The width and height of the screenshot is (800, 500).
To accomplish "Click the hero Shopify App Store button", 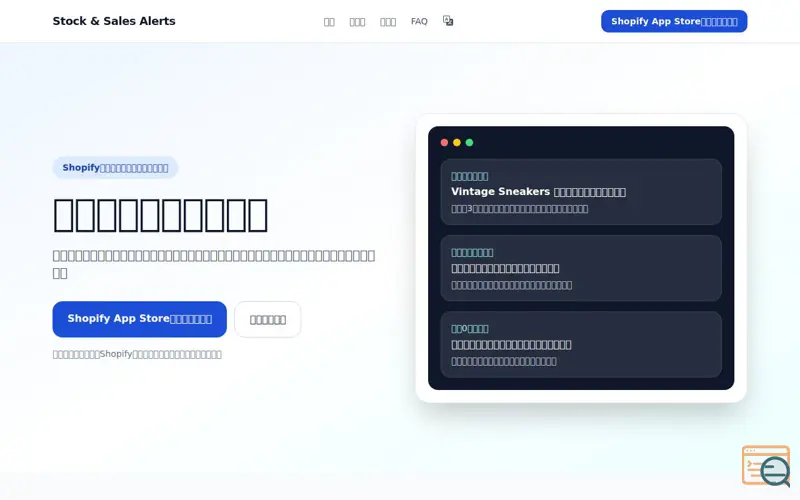I will click(x=139, y=319).
